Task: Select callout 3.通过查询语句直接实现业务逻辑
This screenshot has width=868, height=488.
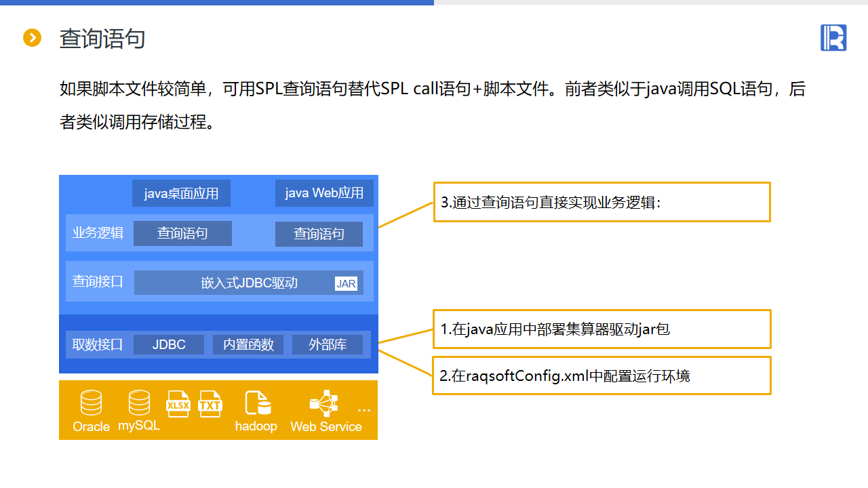Action: pyautogui.click(x=602, y=202)
